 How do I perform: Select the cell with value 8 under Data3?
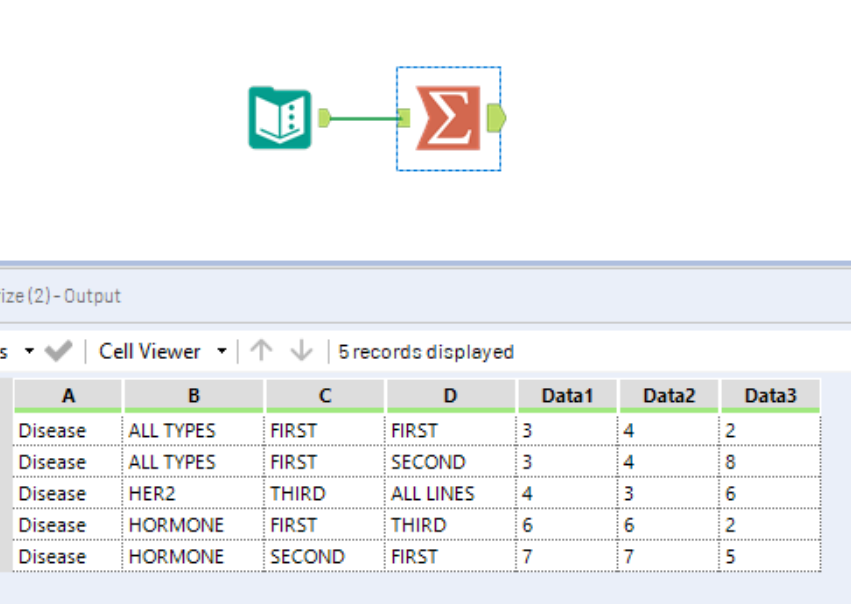pos(731,461)
